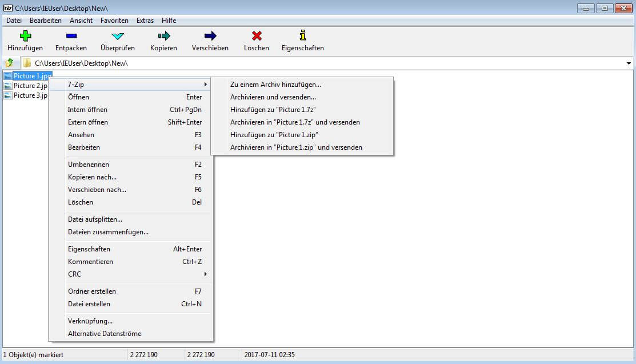Choose Öffnen in context menu

131,97
